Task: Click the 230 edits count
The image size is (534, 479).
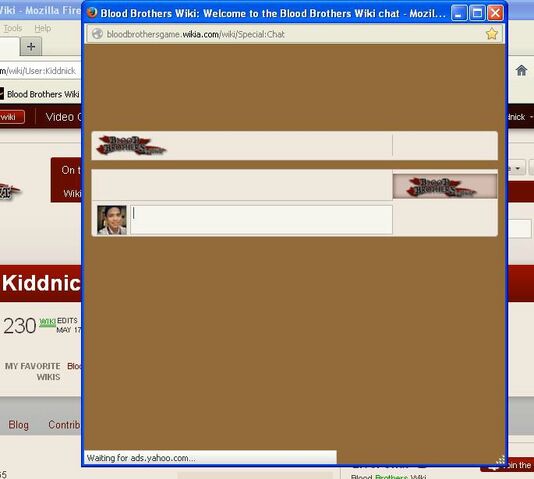Action: [19, 326]
